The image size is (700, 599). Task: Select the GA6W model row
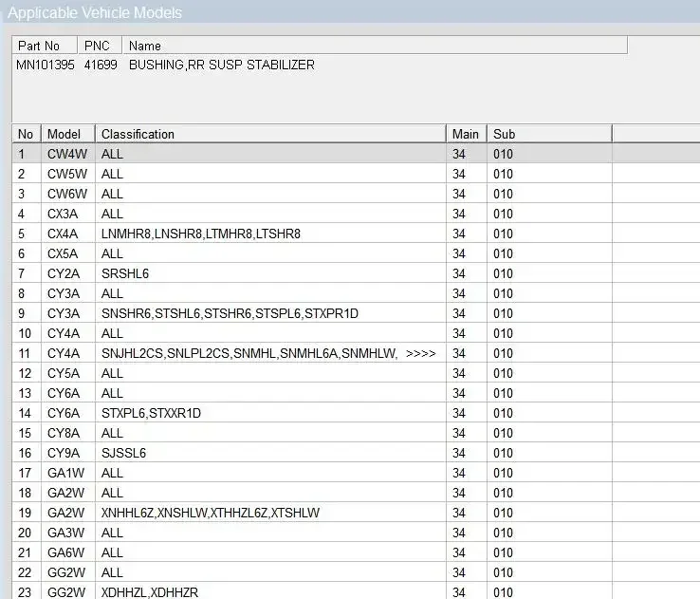point(357,552)
